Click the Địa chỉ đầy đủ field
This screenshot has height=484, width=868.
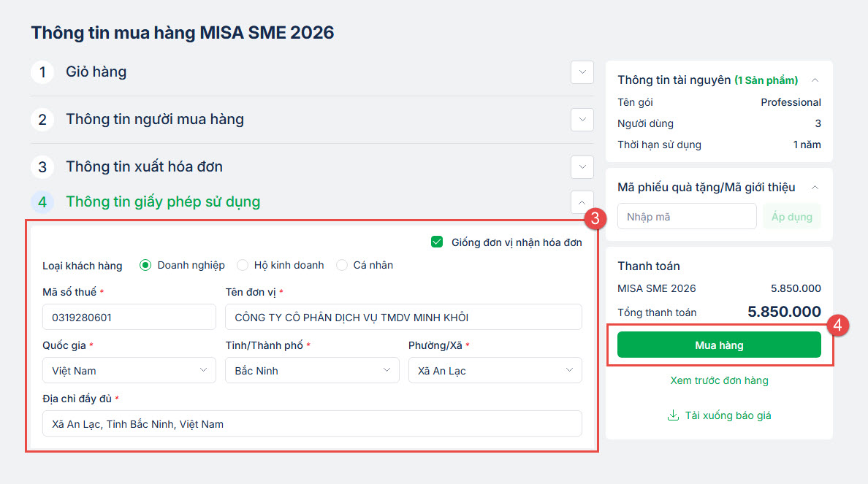coord(312,423)
